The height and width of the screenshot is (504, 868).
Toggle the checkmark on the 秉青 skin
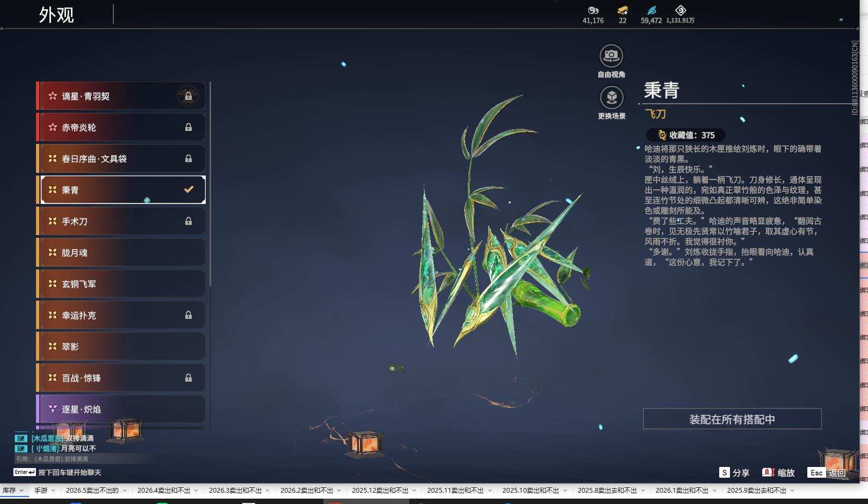coord(189,189)
